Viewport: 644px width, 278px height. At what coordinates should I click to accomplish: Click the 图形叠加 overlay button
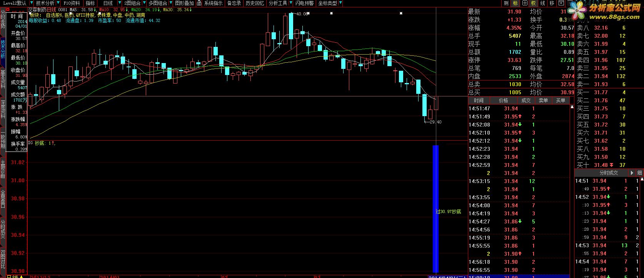point(184,3)
